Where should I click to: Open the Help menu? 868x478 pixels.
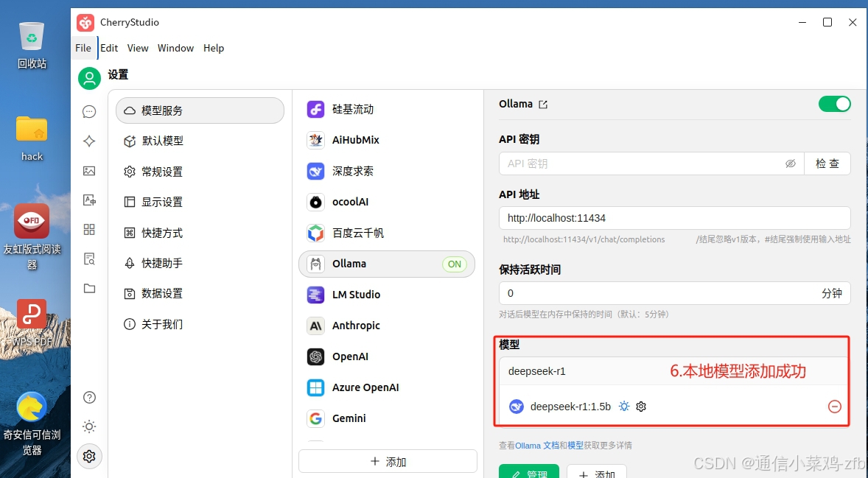[214, 48]
